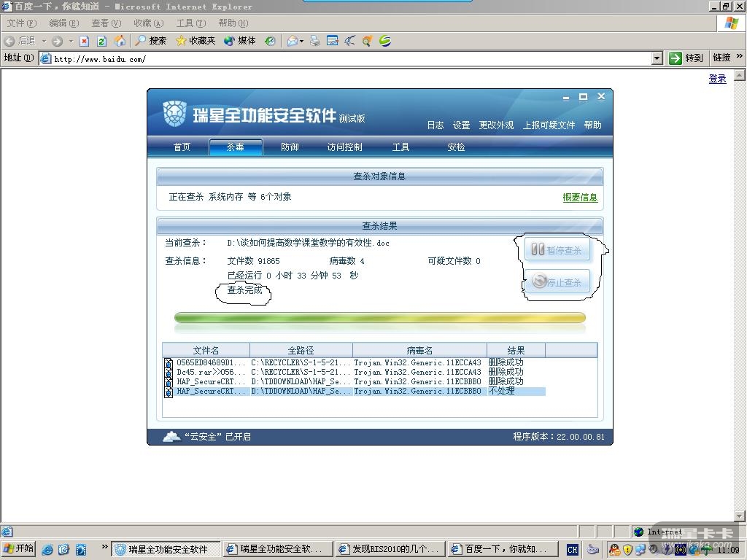
Task: Sort results by 病毒名 column header
Action: [x=419, y=351]
